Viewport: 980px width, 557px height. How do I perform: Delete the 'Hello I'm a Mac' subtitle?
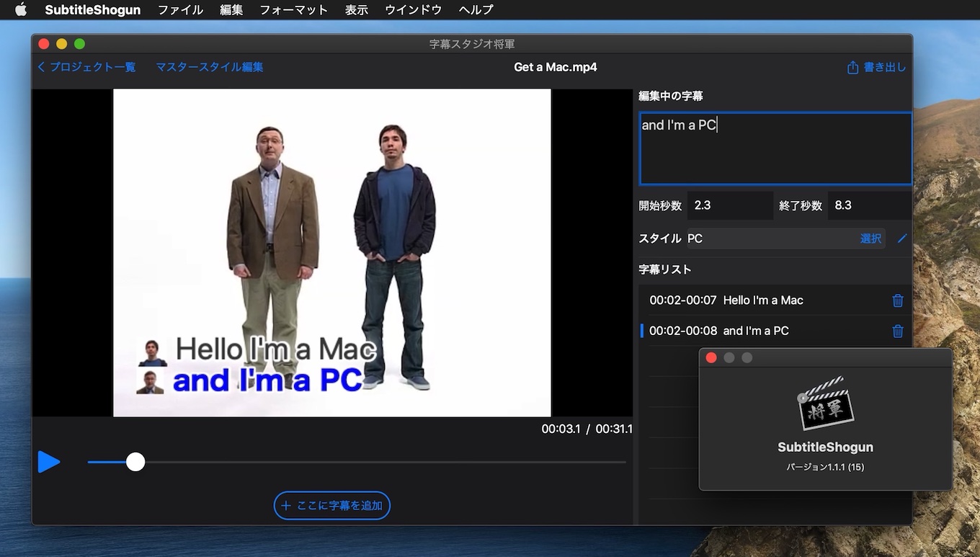[x=898, y=300]
